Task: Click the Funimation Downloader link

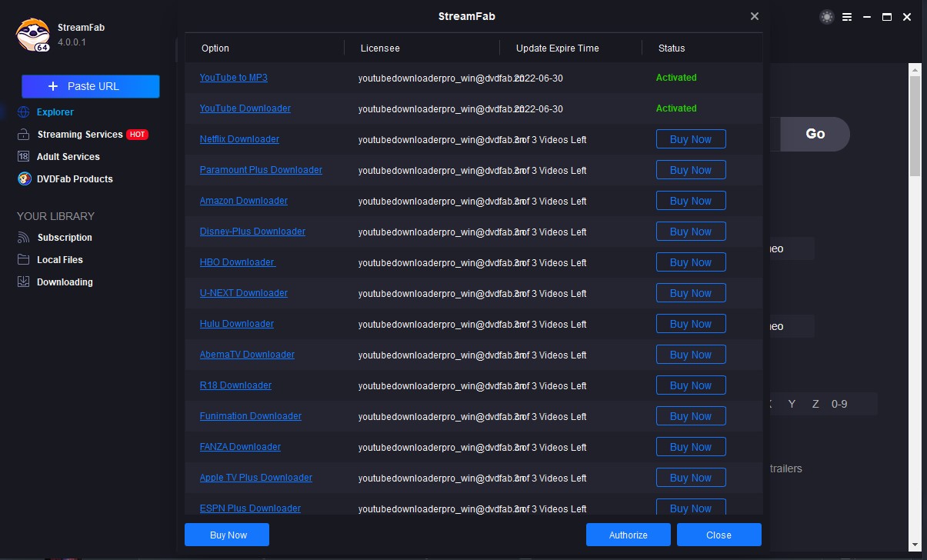Action: tap(251, 416)
